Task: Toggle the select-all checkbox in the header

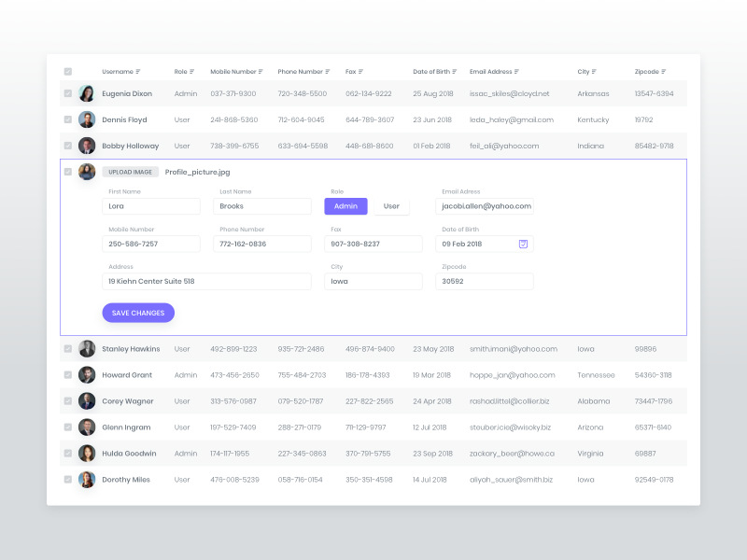Action: tap(67, 71)
